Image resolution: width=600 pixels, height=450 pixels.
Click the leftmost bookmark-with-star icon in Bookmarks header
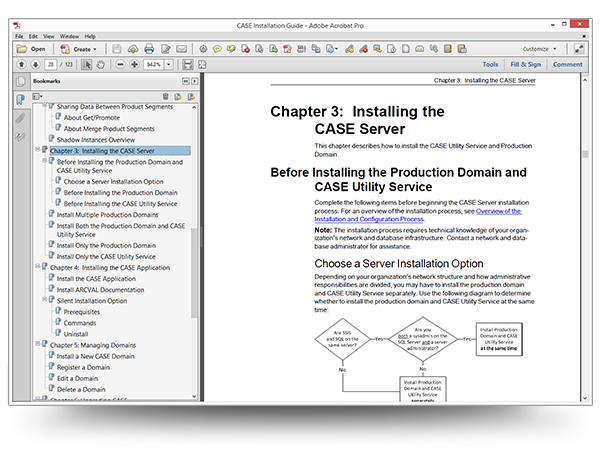[178, 96]
